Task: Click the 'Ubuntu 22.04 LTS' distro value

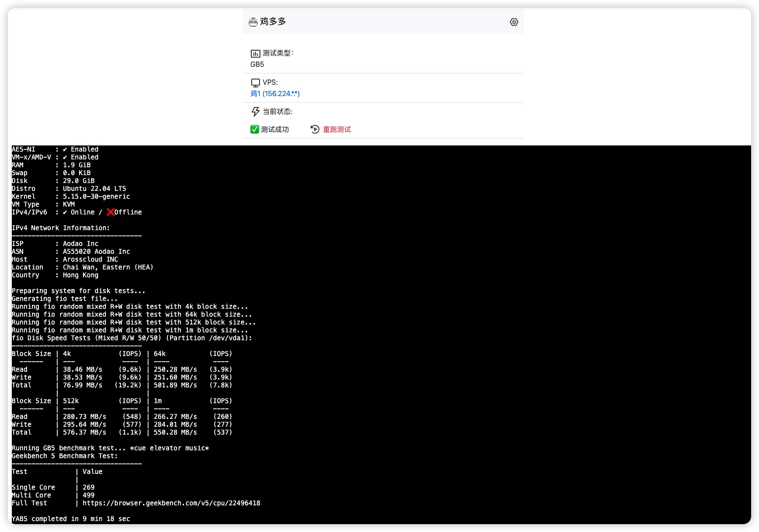Action: 94,189
